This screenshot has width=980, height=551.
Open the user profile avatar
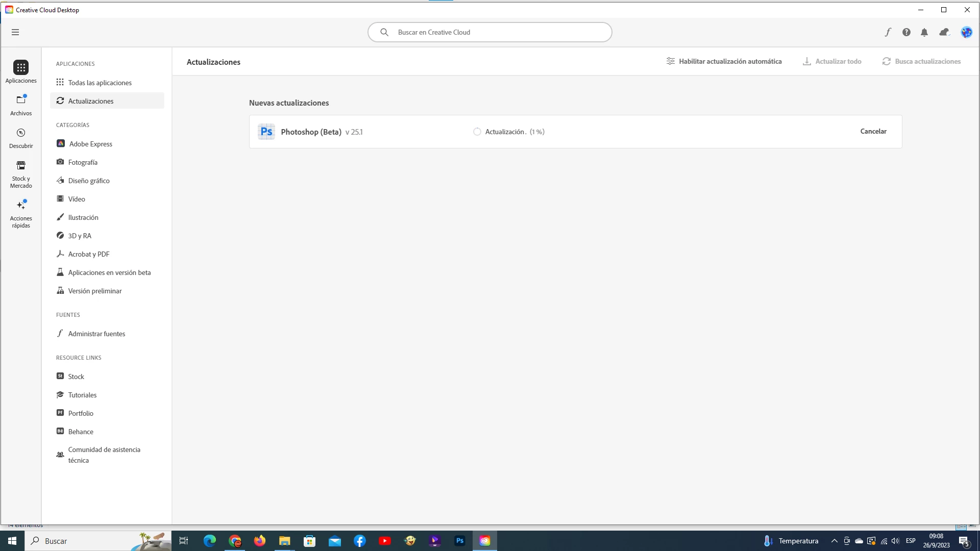click(966, 32)
